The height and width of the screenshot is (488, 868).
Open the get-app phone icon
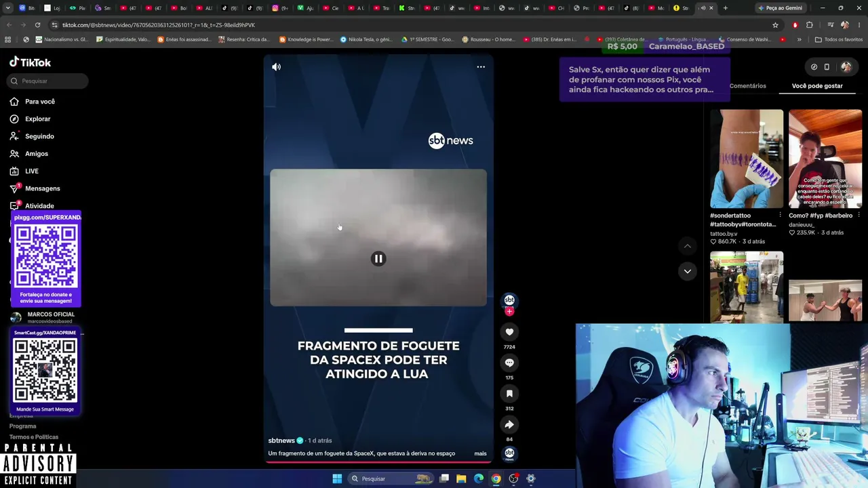click(x=827, y=66)
